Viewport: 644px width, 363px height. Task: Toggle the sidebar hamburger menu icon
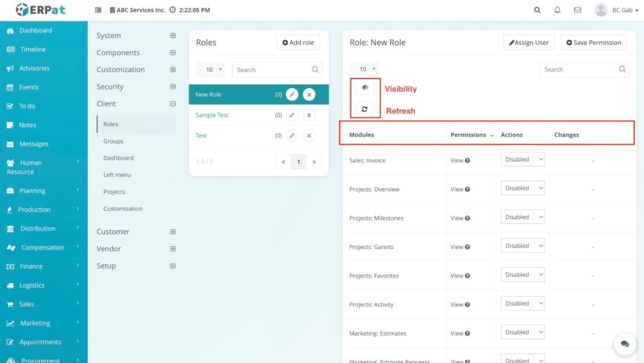click(98, 10)
